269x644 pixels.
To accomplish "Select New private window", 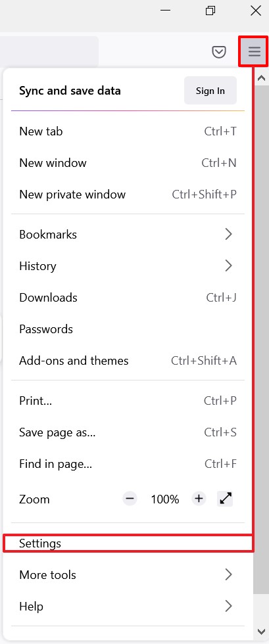I will 128,195.
